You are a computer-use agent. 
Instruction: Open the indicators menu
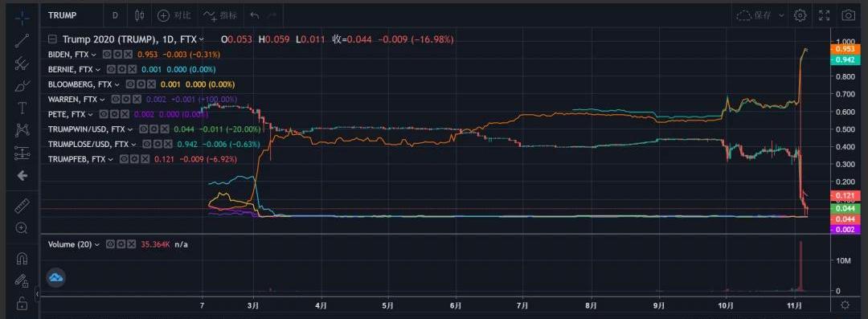(219, 15)
